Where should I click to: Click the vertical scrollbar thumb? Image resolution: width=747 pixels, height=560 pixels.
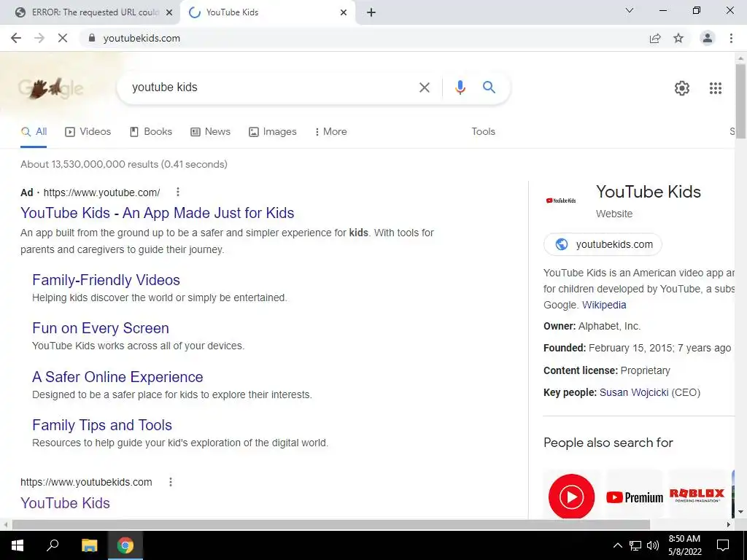tap(740, 101)
